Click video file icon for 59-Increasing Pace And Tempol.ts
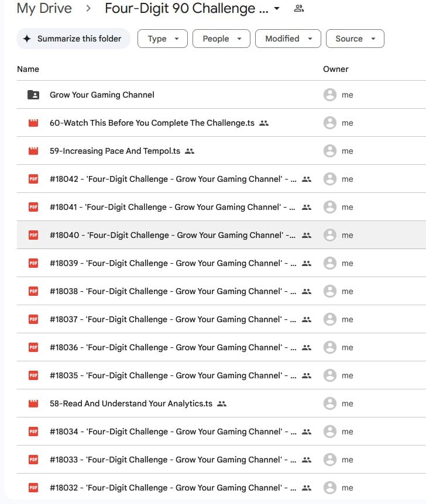This screenshot has width=426, height=504. coord(33,151)
